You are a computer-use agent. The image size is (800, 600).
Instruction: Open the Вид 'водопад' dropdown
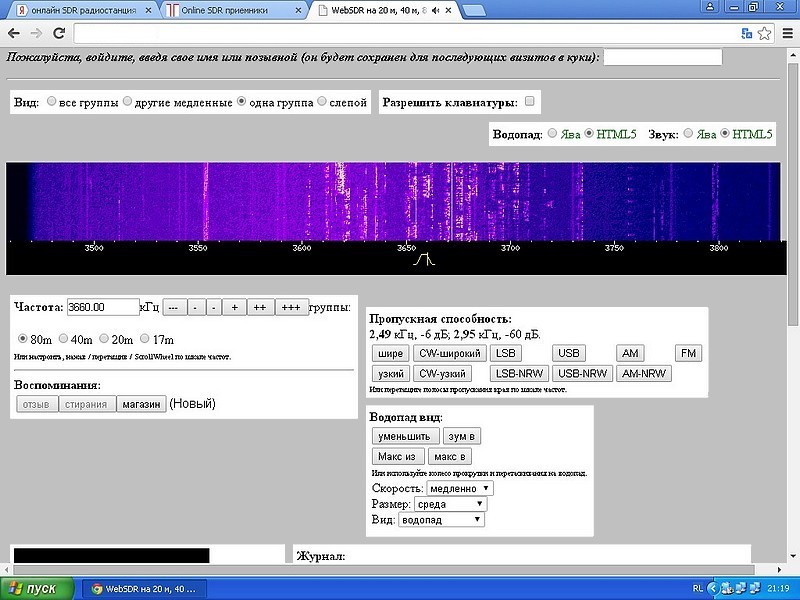pos(441,520)
